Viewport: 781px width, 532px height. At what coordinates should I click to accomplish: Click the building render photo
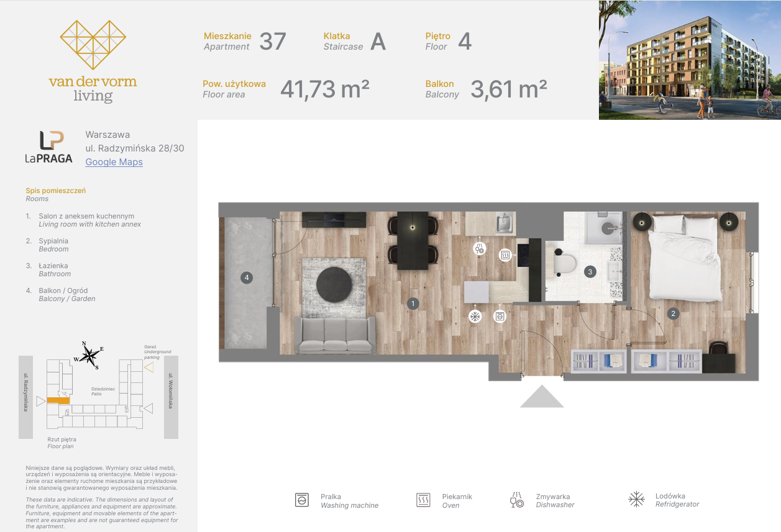(690, 60)
